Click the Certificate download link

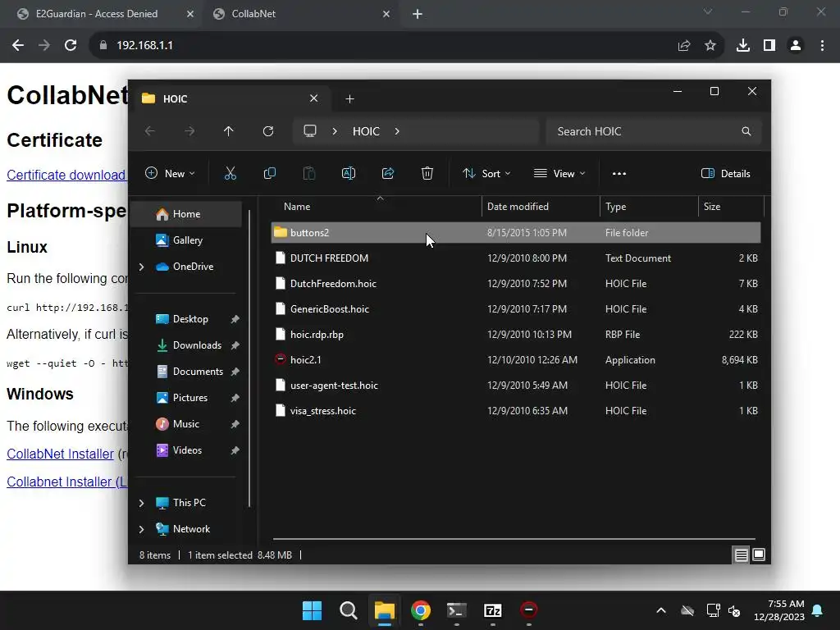(x=66, y=176)
